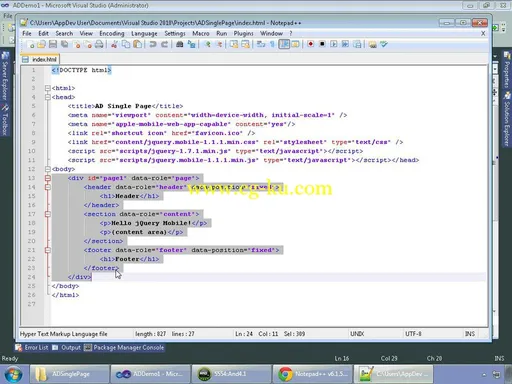The image size is (512, 384).
Task: Click line 18 Hello jQuery Mobile text
Action: 151,223
